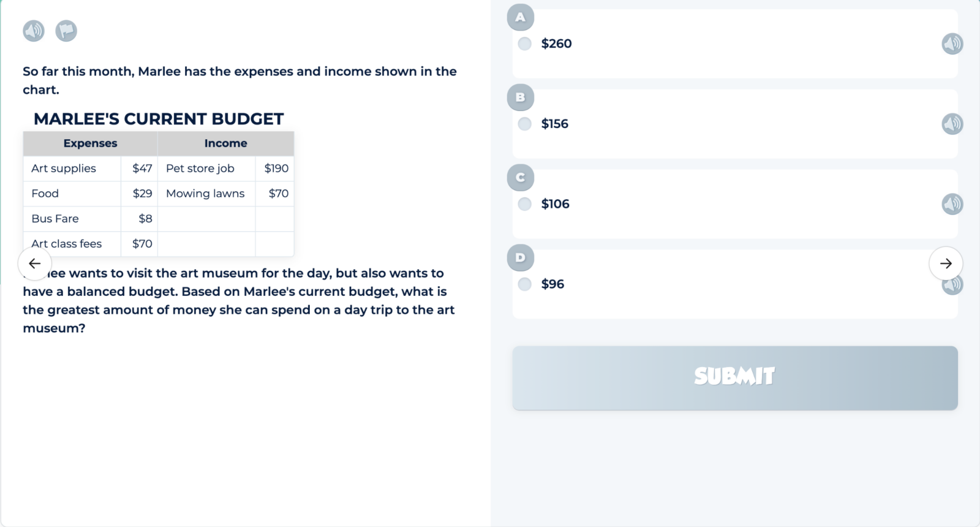This screenshot has height=527, width=980.
Task: Click the letter C answer badge
Action: click(x=520, y=178)
